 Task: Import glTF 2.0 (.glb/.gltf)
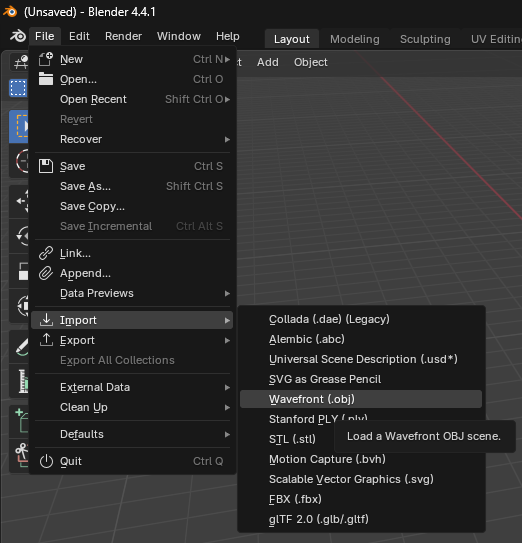click(x=361, y=519)
